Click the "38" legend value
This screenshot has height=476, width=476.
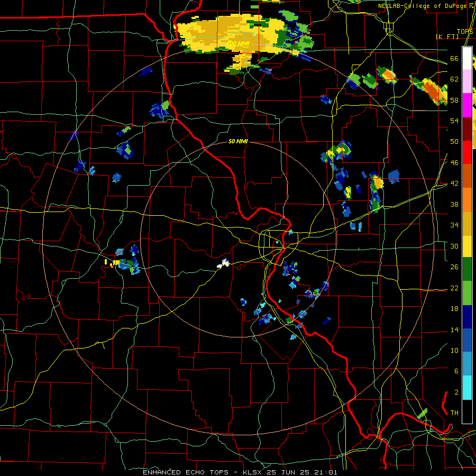[x=454, y=204]
